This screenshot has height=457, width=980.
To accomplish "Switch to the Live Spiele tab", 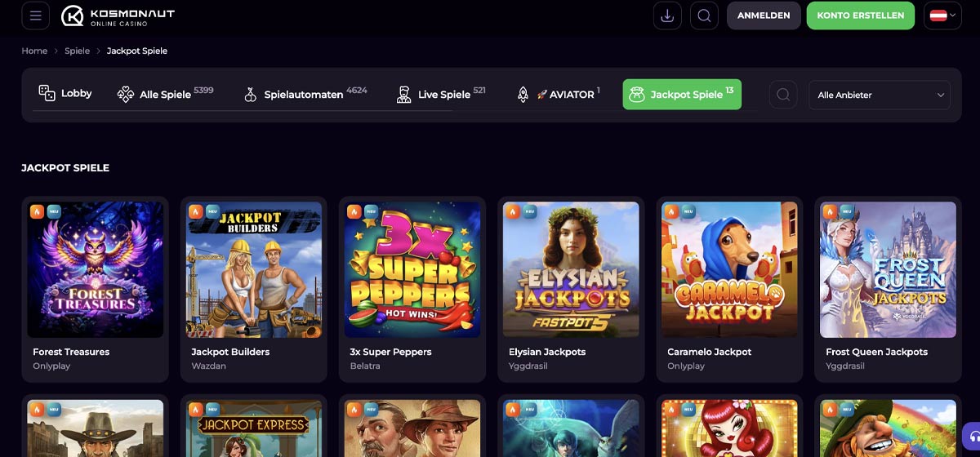I will point(441,94).
